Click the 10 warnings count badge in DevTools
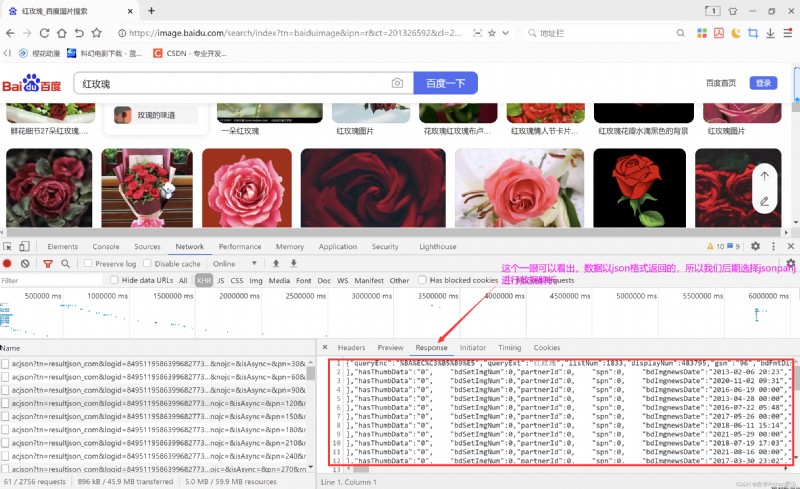Screen dimensions: 800x489 coord(715,246)
